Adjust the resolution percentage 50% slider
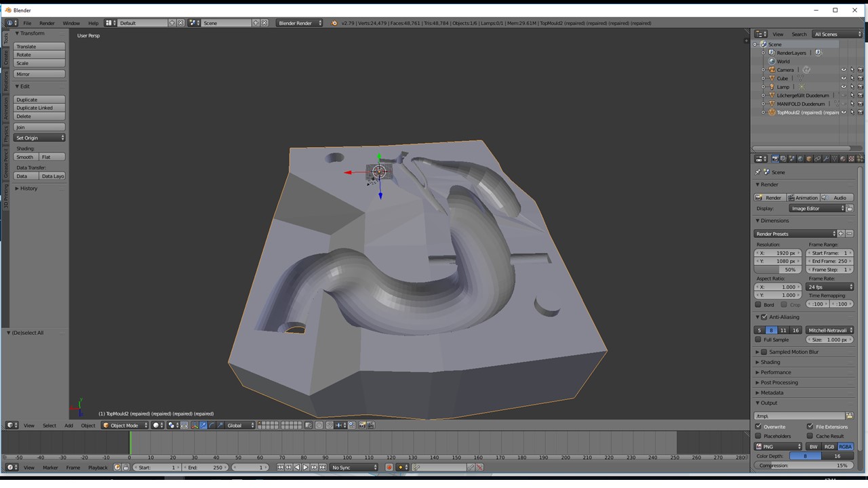 click(x=778, y=269)
